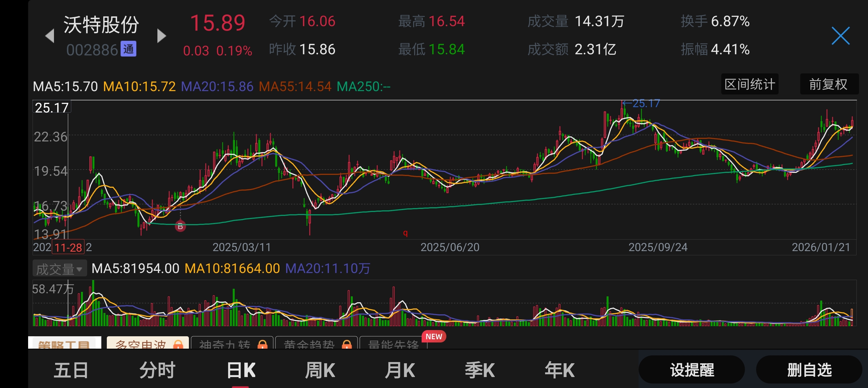Screen dimensions: 868x388
Task: Switch to 五日 chart tab
Action: click(x=71, y=370)
